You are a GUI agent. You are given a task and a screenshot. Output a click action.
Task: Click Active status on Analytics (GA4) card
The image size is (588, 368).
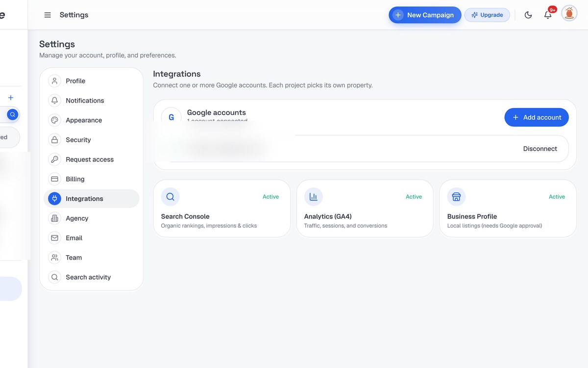(x=414, y=197)
